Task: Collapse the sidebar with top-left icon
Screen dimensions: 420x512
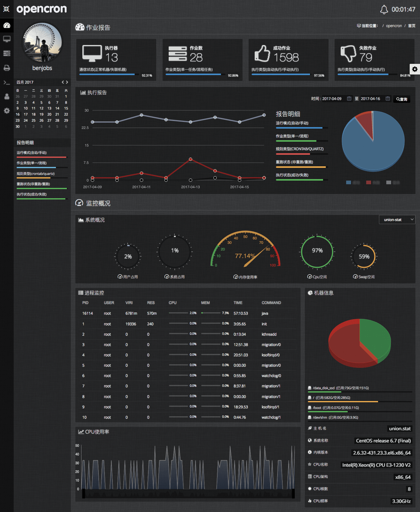Action: (x=6, y=9)
